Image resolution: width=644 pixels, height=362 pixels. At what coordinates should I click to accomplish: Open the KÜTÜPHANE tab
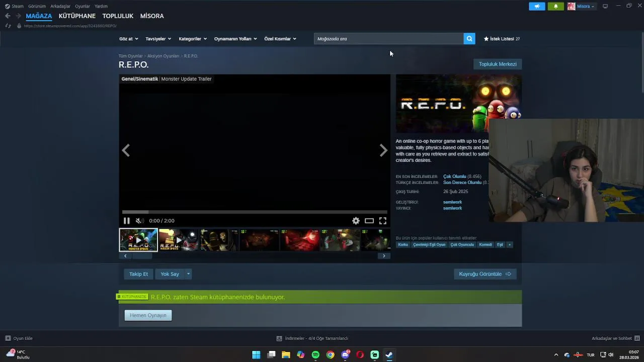click(x=77, y=16)
